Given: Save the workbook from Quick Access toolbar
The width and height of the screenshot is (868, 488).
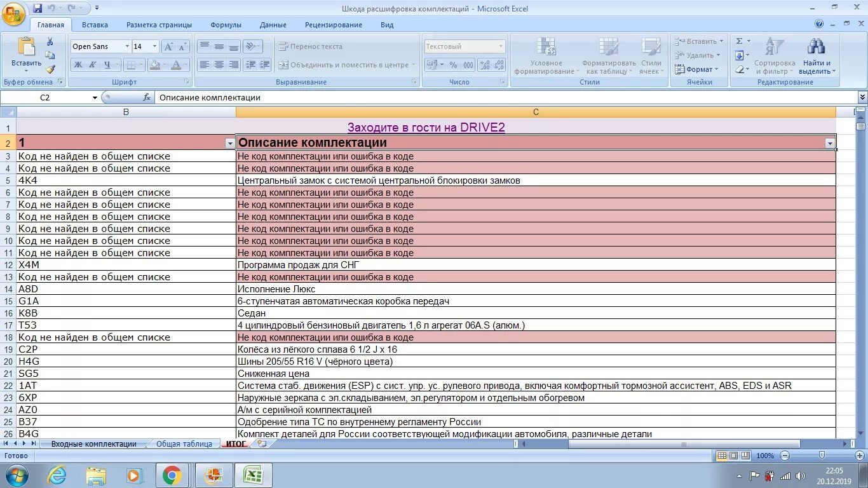Looking at the screenshot, I should 37,8.
